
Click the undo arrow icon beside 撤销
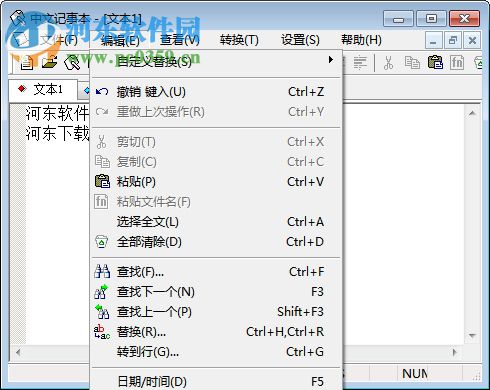pyautogui.click(x=102, y=92)
